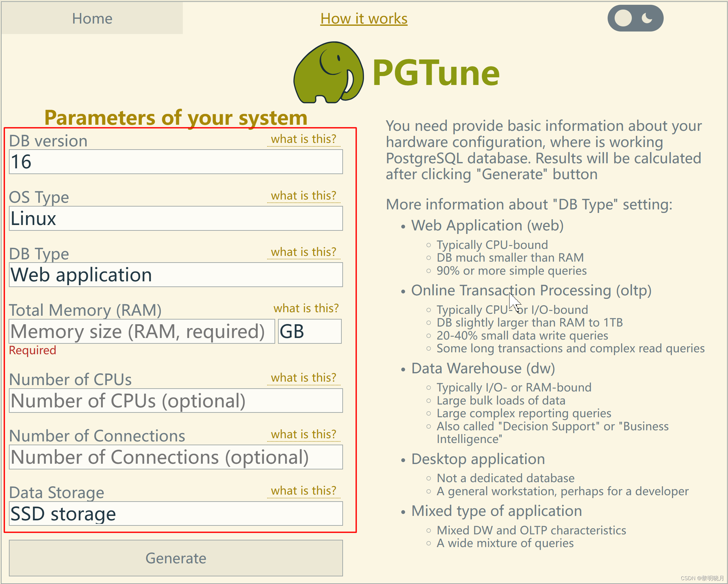The image size is (728, 584).
Task: Click 'More information about "DB Type" setting:' text
Action: [529, 204]
